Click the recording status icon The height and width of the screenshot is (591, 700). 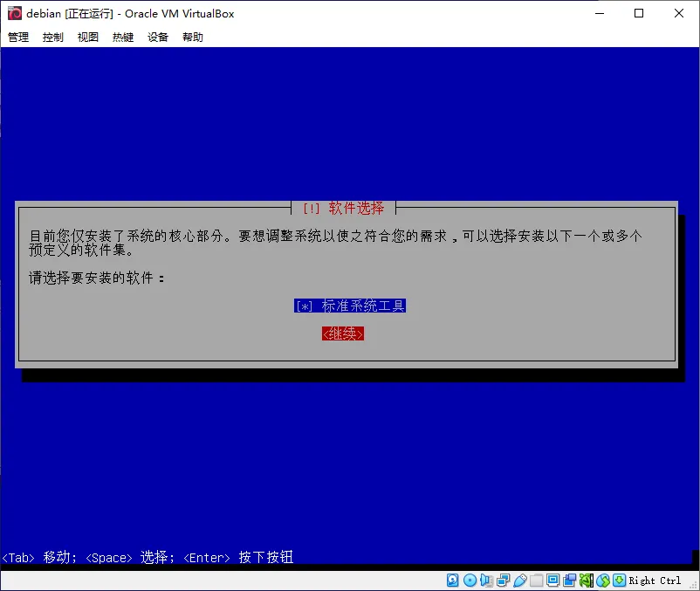pos(570,581)
